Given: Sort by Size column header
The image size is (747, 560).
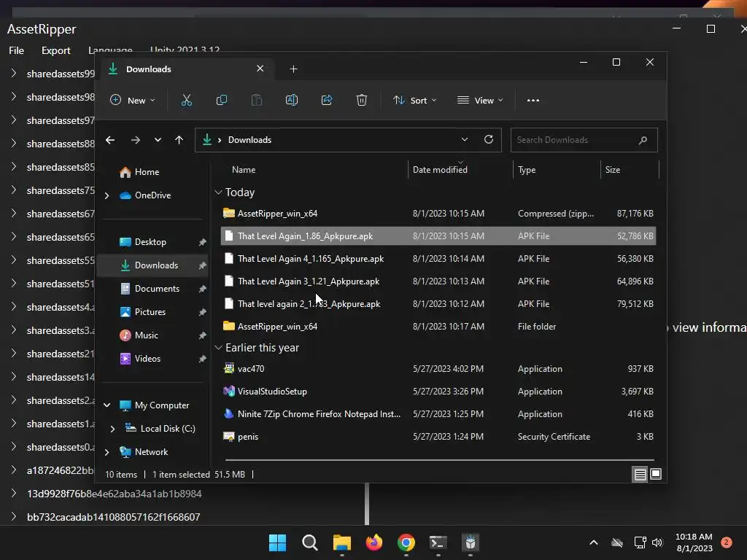Looking at the screenshot, I should [613, 169].
